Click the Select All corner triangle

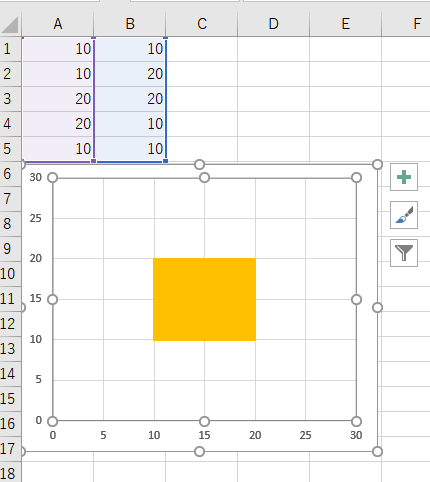point(10,25)
